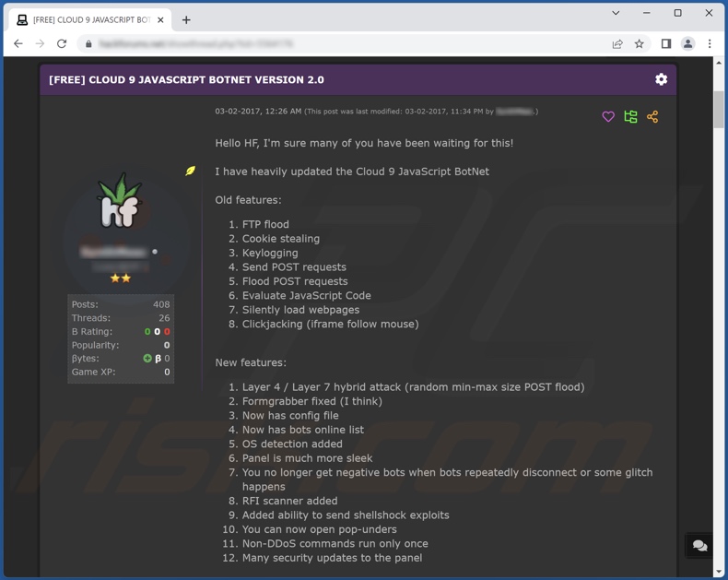Screen dimensions: 728x580
Task: Click the address bar URL field
Action: [x=344, y=44]
